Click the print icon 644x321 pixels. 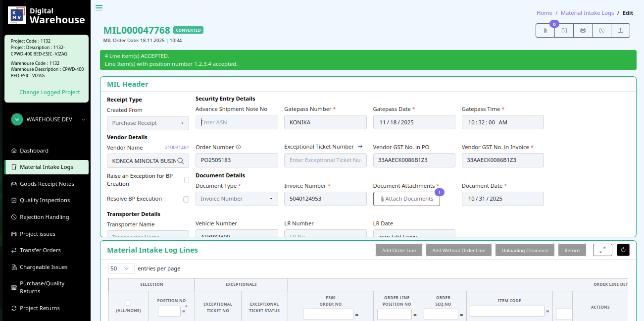pos(583,31)
